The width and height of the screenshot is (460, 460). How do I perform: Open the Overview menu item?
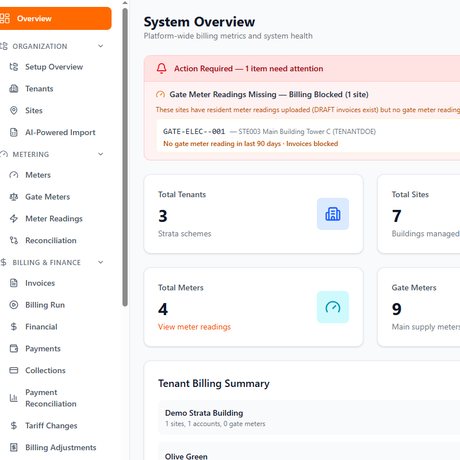click(x=55, y=18)
